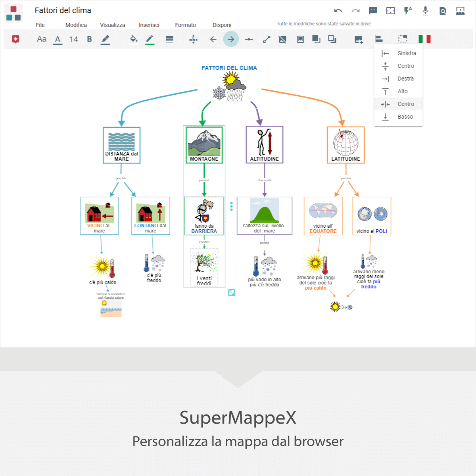This screenshot has height=476, width=476.
Task: Select the MONTAGNE node
Action: point(204,145)
